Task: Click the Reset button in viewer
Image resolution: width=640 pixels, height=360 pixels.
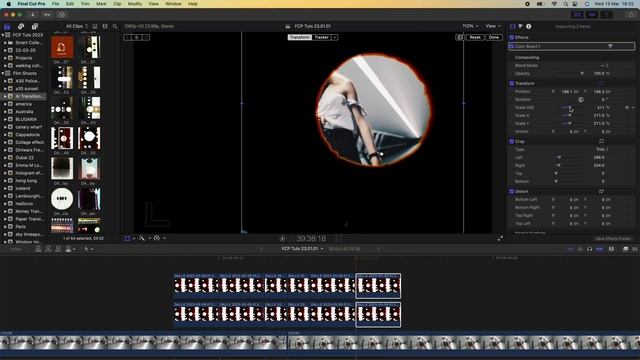Action: [x=475, y=37]
